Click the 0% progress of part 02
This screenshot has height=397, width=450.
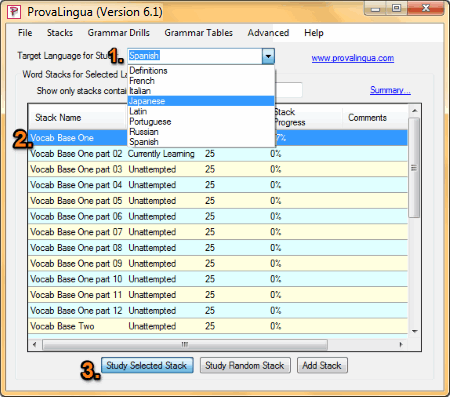point(275,154)
